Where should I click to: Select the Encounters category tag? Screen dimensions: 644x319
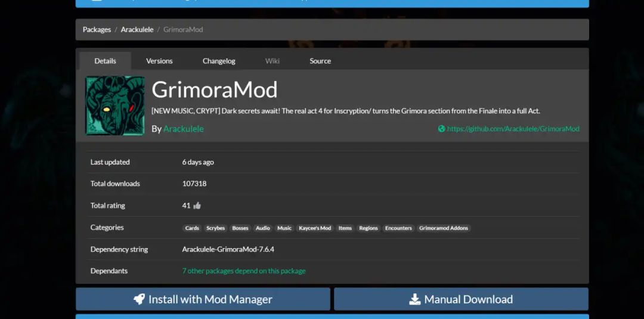tap(398, 228)
